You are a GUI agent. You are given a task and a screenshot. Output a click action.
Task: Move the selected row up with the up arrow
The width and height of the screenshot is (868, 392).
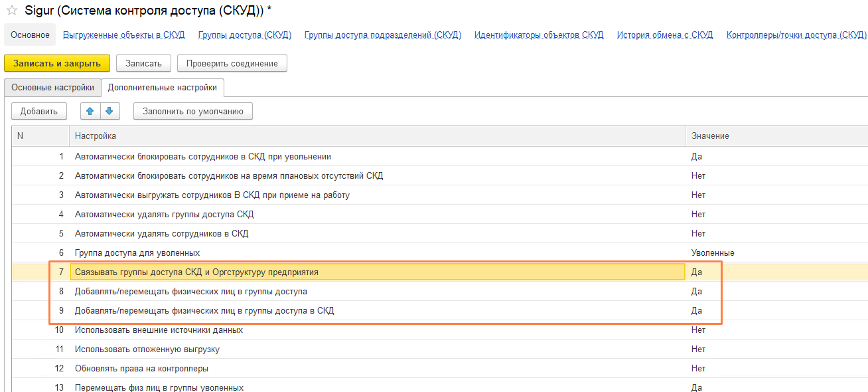[90, 111]
